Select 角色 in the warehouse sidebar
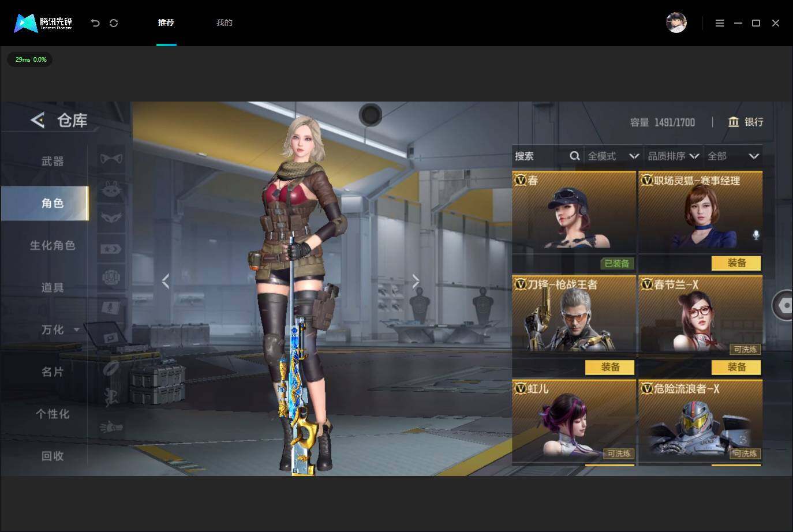This screenshot has width=793, height=532. 45,203
